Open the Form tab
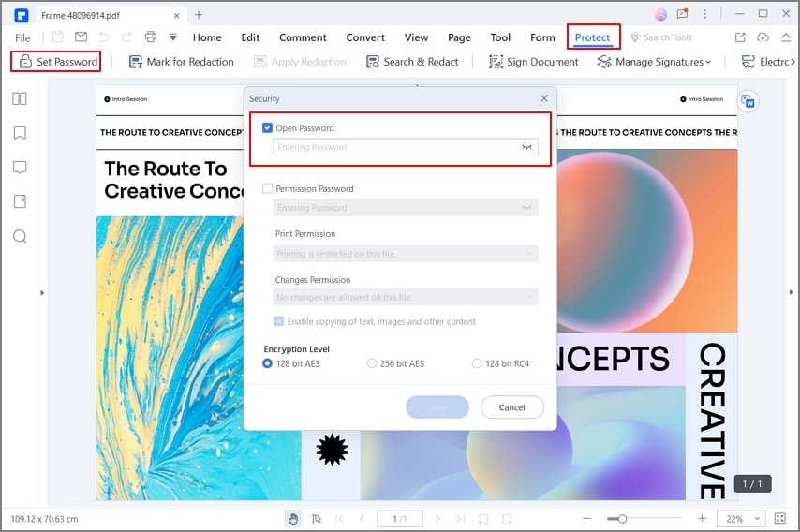800x532 pixels. click(x=542, y=37)
